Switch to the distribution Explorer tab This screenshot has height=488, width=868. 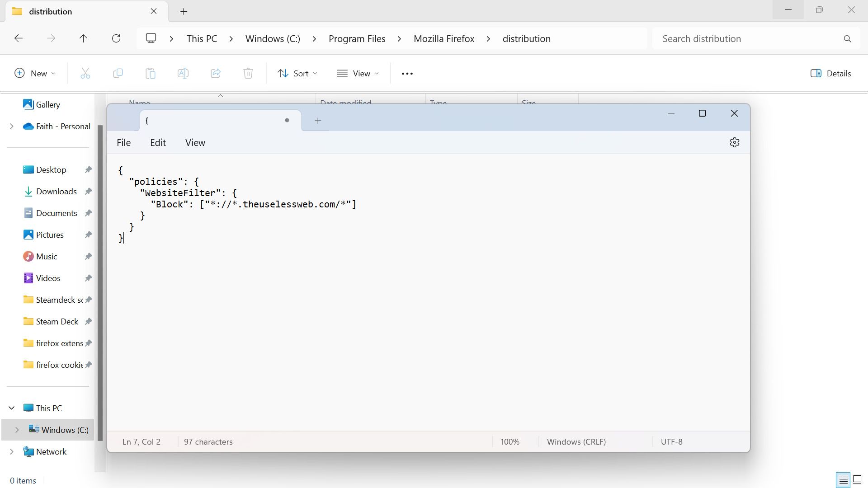(x=50, y=11)
